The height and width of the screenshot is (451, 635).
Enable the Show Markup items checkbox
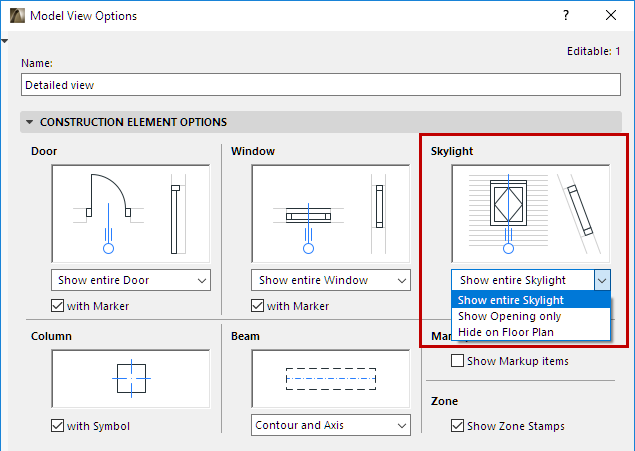click(x=458, y=361)
